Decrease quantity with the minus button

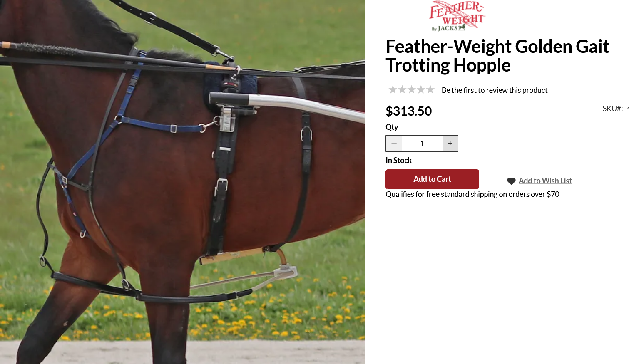tap(394, 144)
